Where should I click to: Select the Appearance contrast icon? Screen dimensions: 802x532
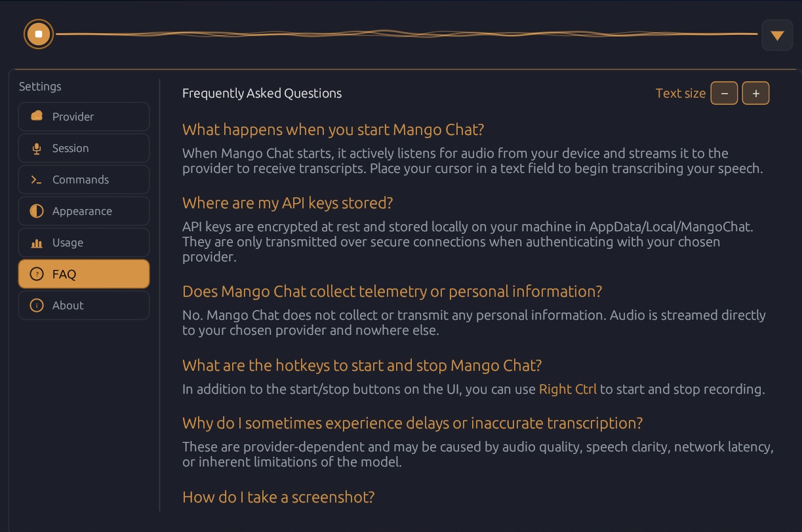(x=37, y=211)
